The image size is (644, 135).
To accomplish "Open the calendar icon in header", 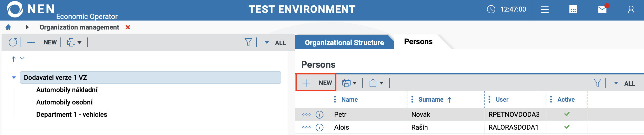I will pyautogui.click(x=573, y=9).
